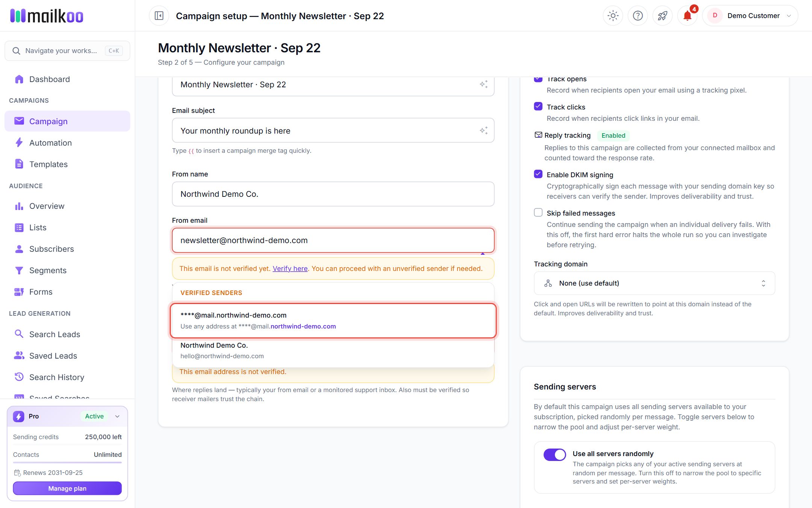Uncheck the Track clicks checkbox

tap(538, 106)
